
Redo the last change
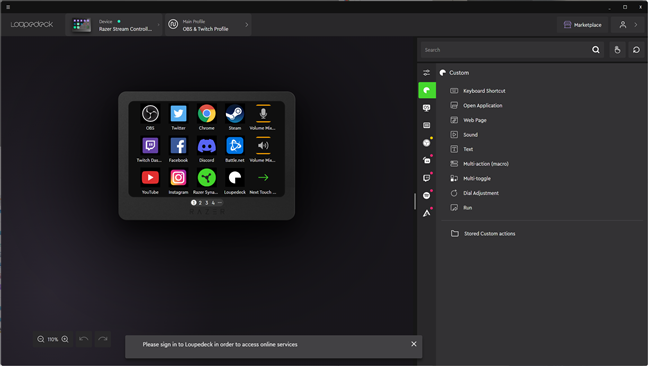pos(102,339)
